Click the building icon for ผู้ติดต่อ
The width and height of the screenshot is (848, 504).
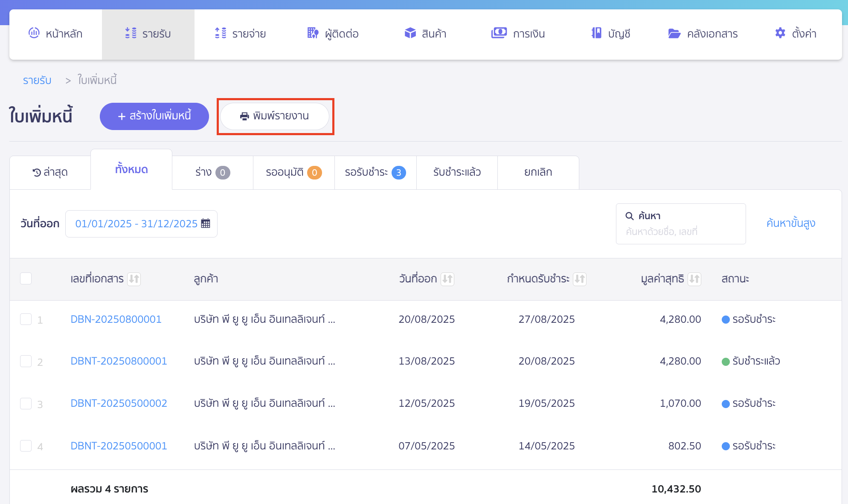(313, 33)
